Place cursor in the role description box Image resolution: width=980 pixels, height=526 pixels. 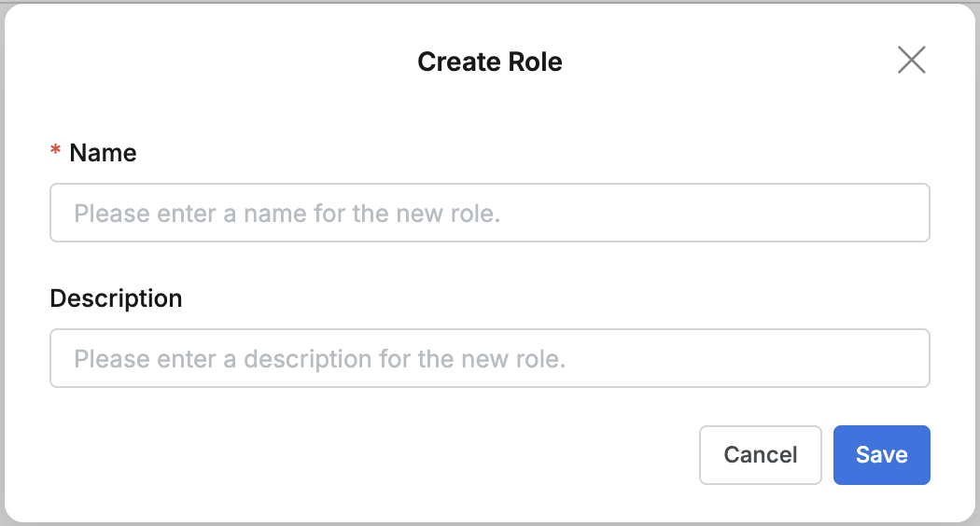pos(489,358)
